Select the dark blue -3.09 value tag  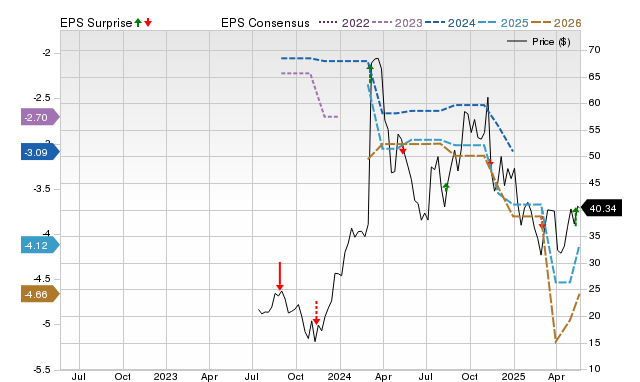pos(40,152)
